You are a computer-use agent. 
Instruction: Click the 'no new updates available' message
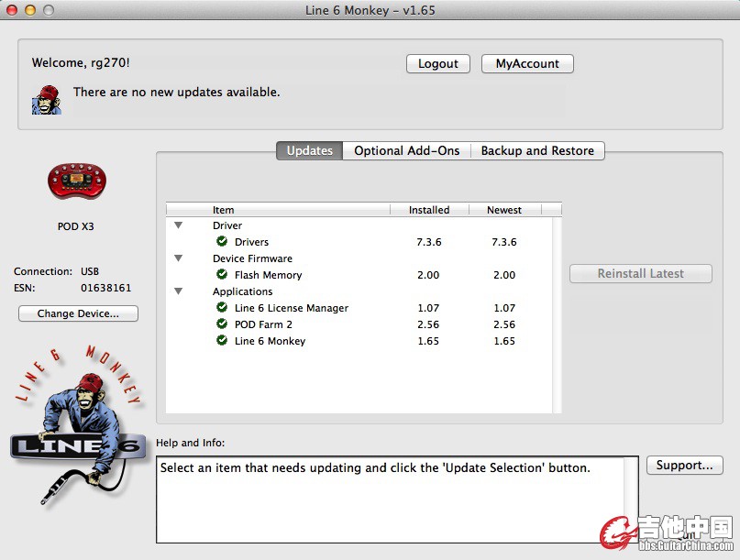tap(176, 92)
